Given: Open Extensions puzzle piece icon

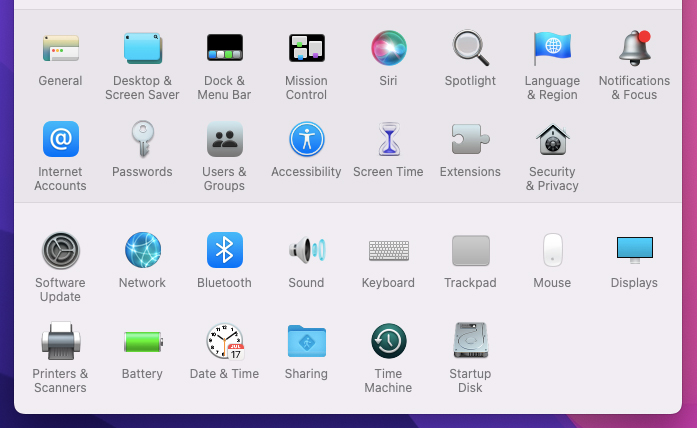Looking at the screenshot, I should click(470, 139).
